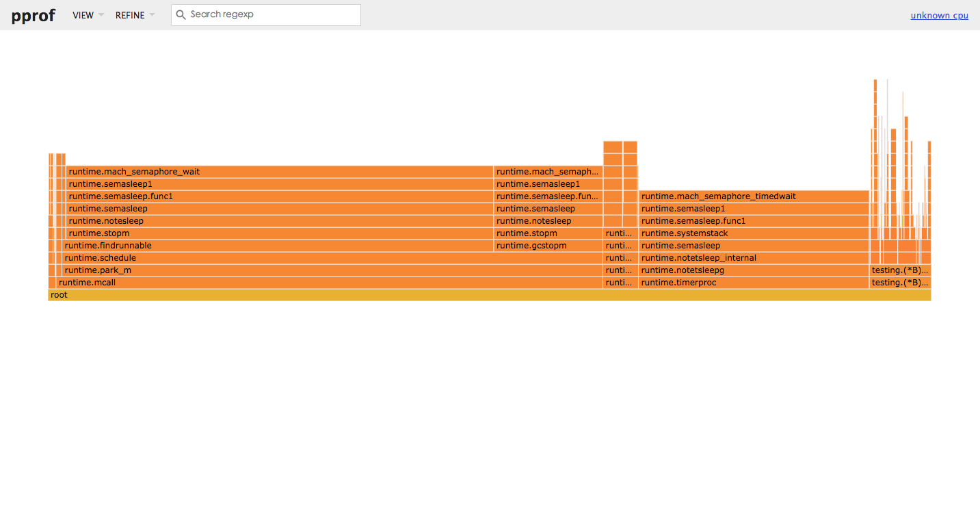The height and width of the screenshot is (529, 980).
Task: Click the runtime.mach_semaphore_timedwait frame
Action: [x=754, y=196]
